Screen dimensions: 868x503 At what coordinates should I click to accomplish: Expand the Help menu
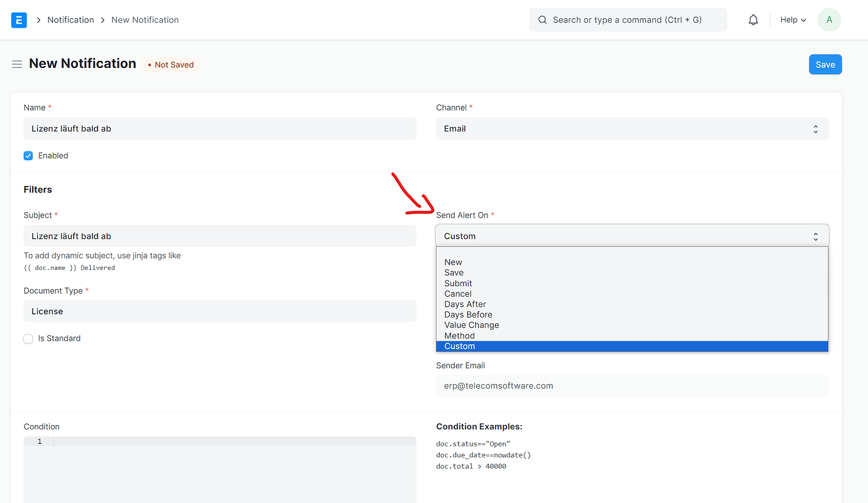tap(793, 20)
